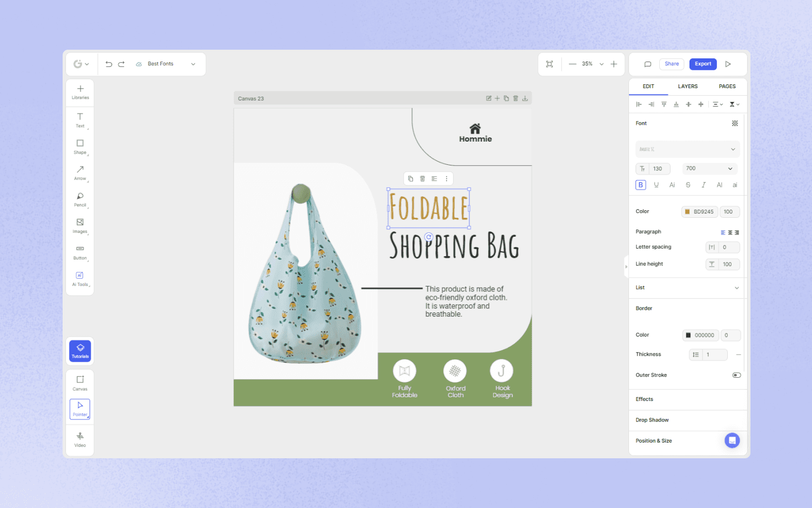
Task: Toggle the Outer Stroke switch
Action: 736,375
